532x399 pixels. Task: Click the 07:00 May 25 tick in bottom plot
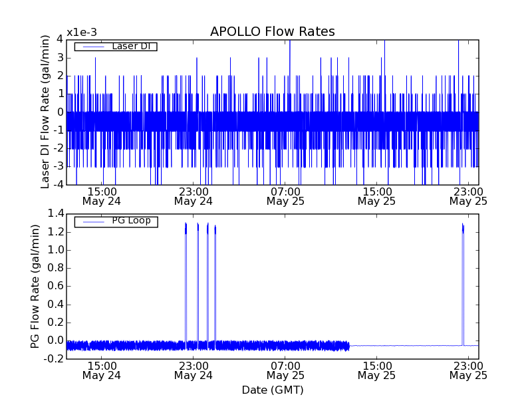pos(285,370)
